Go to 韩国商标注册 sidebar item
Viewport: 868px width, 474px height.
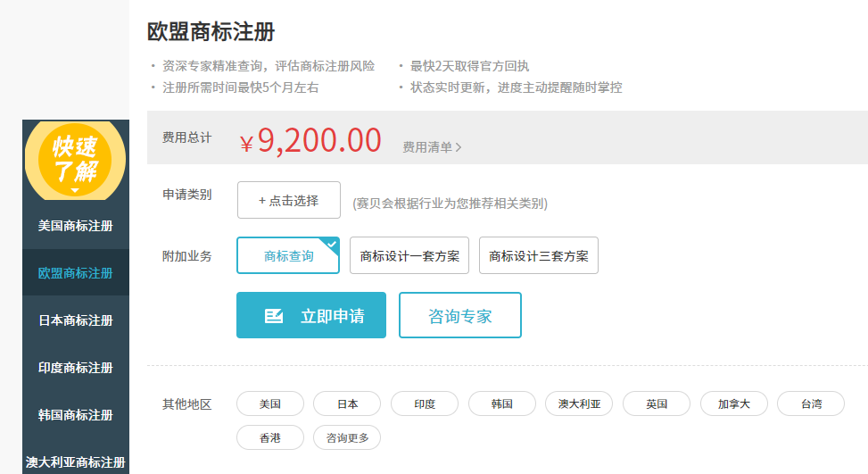pyautogui.click(x=76, y=415)
